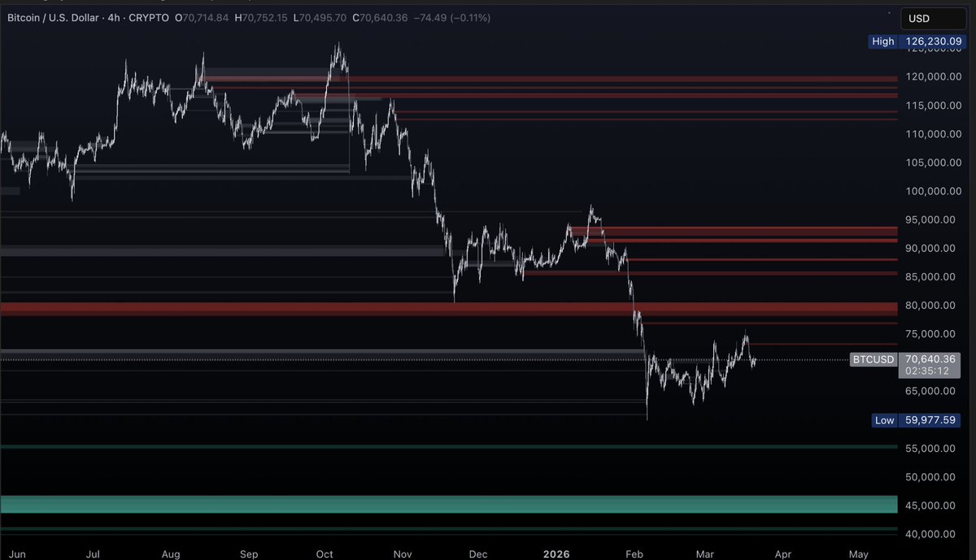Click 65,000.00 on the price axis
The image size is (976, 560).
click(x=932, y=391)
